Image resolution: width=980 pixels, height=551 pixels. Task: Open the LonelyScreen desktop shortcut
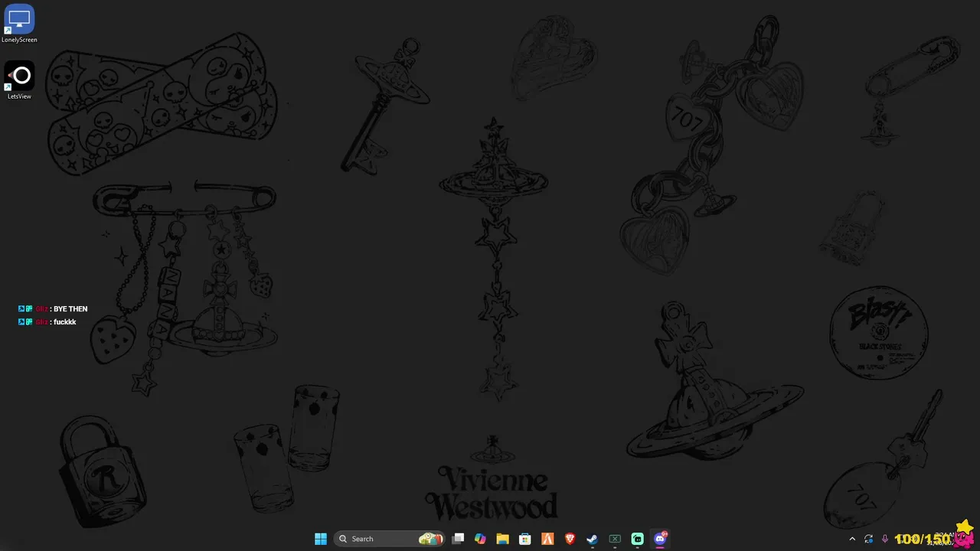[x=19, y=24]
